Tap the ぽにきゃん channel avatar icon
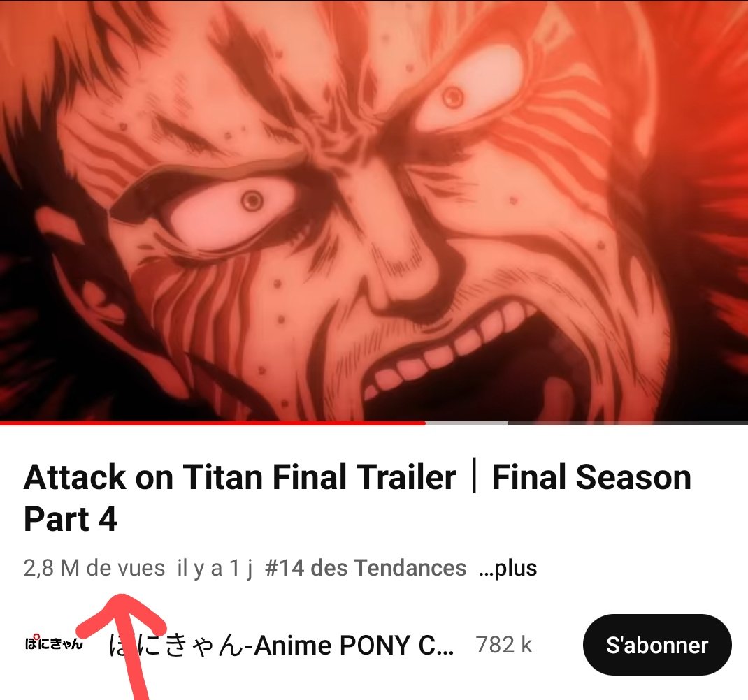This screenshot has height=700, width=748. coord(53,643)
